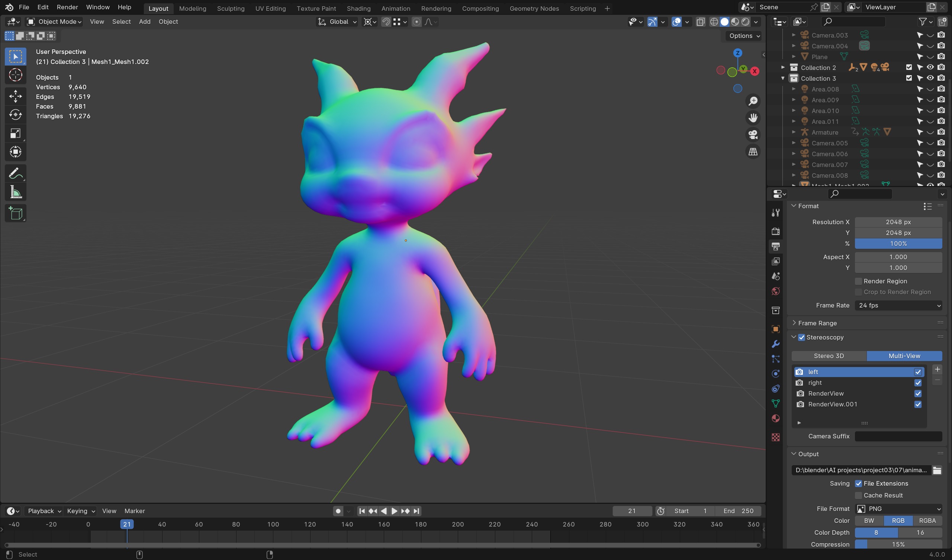Activate the Scale tool

[16, 133]
